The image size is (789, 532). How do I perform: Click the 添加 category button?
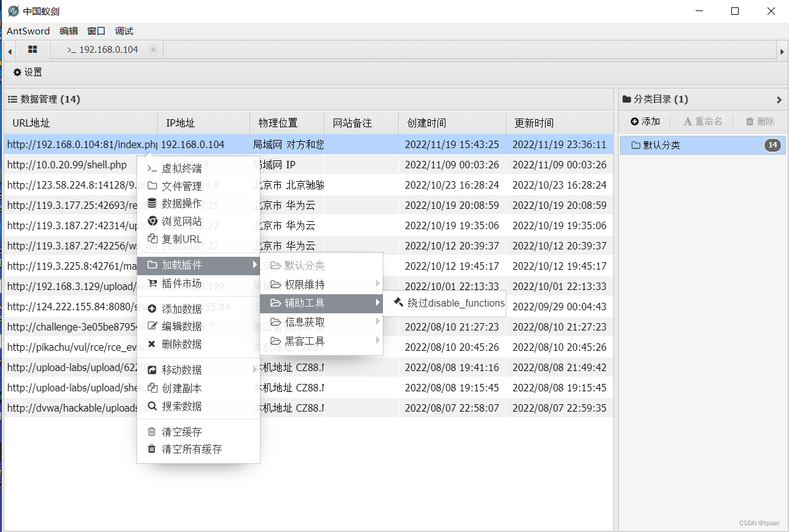(645, 122)
